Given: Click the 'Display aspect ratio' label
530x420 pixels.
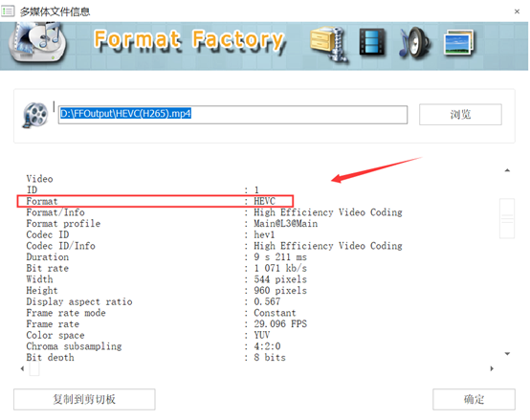Looking at the screenshot, I should (79, 301).
